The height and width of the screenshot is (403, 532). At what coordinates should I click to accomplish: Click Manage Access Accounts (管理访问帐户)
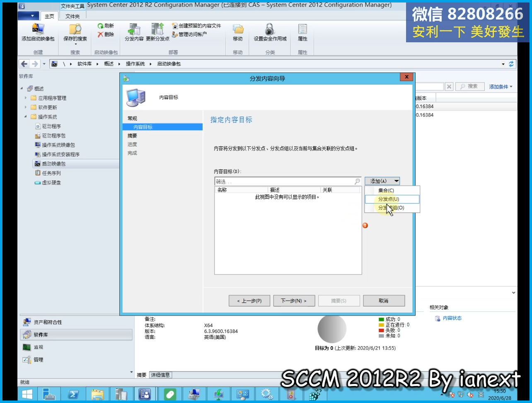(x=189, y=34)
